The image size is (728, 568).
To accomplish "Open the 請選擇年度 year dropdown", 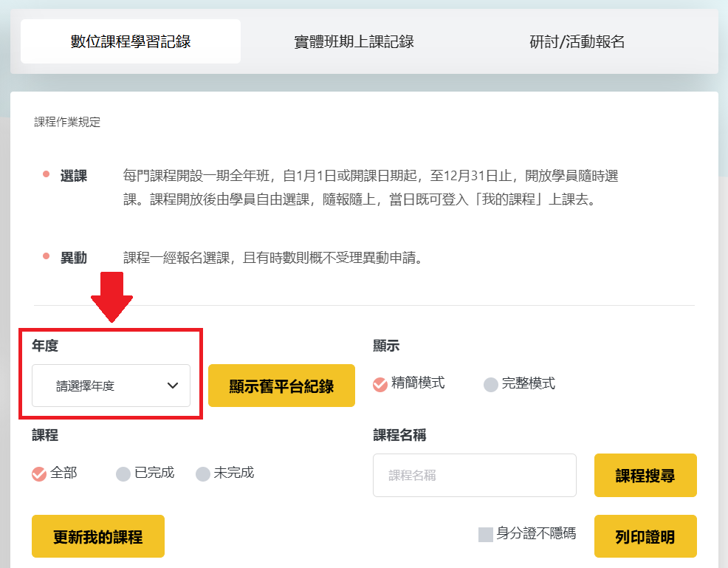I will 111,386.
